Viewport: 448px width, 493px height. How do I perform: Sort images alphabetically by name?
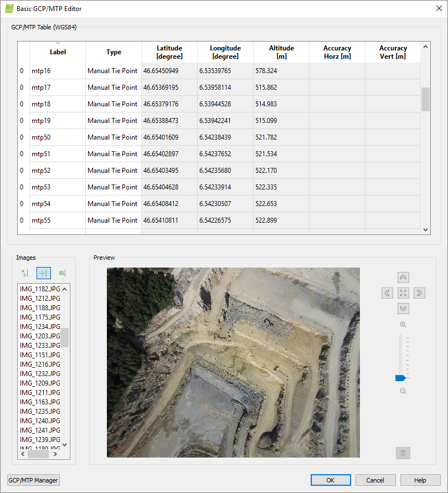point(24,273)
